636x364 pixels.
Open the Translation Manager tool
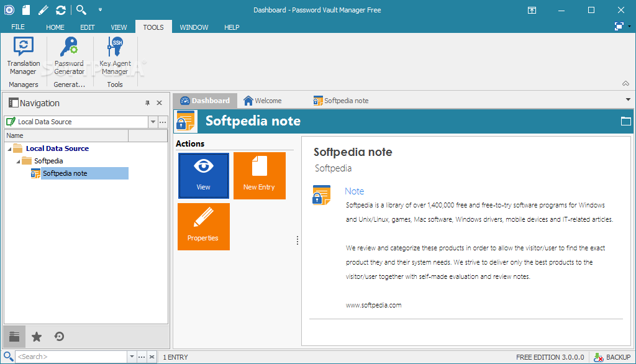[24, 56]
